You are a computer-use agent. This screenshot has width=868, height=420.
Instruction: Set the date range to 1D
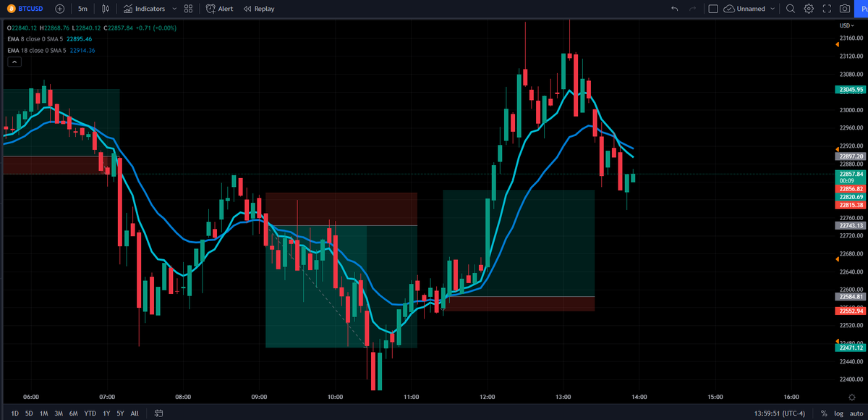15,413
